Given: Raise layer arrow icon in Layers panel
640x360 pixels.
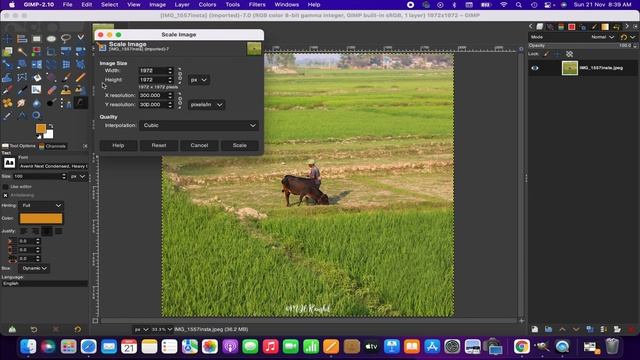Looking at the screenshot, I should click(562, 329).
